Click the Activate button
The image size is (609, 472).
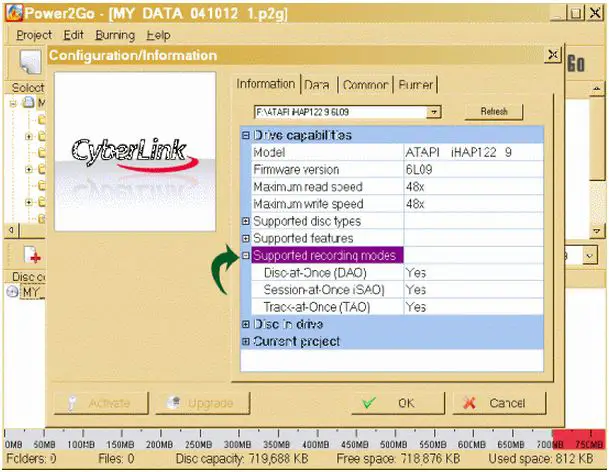click(x=101, y=403)
